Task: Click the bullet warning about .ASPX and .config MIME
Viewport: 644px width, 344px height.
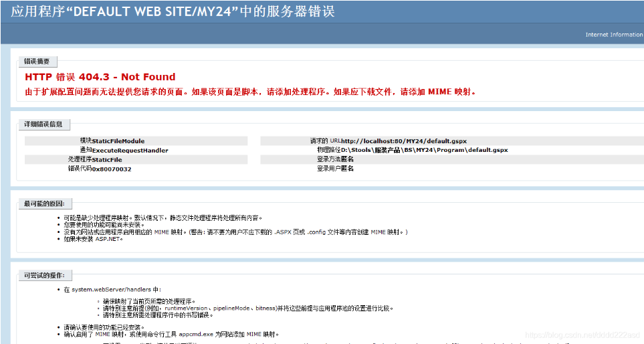Action: [235, 232]
